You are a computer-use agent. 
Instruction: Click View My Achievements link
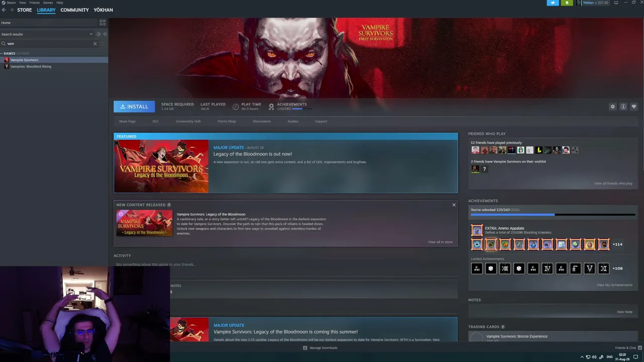[x=614, y=285]
